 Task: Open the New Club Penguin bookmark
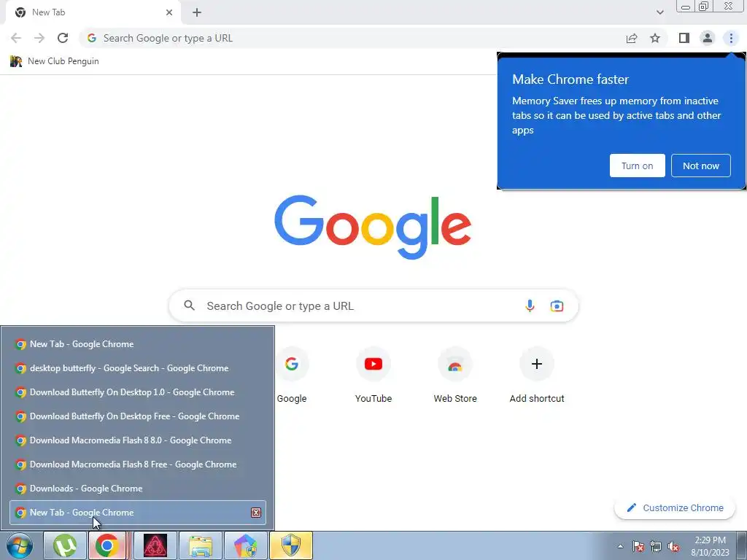point(55,61)
